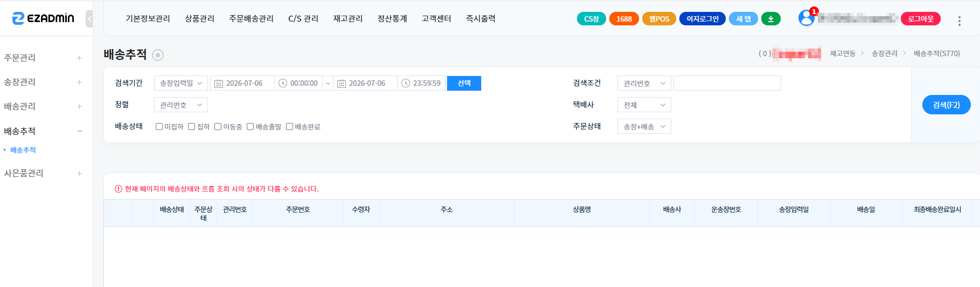Open 정산통계 top menu
The width and height of the screenshot is (980, 287).
[392, 18]
